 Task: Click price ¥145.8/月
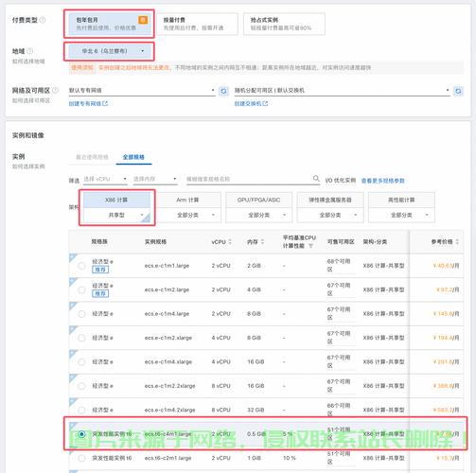pos(446,314)
